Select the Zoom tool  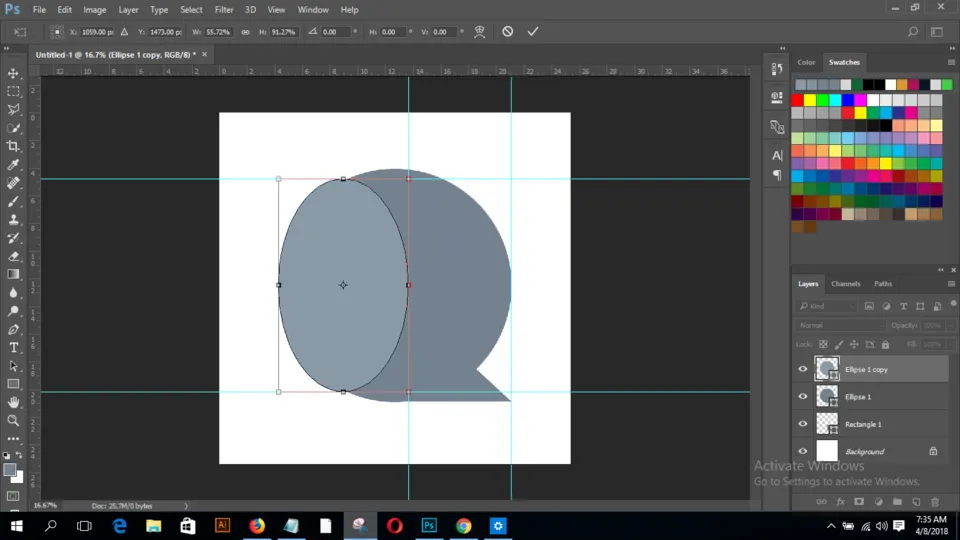[13, 421]
